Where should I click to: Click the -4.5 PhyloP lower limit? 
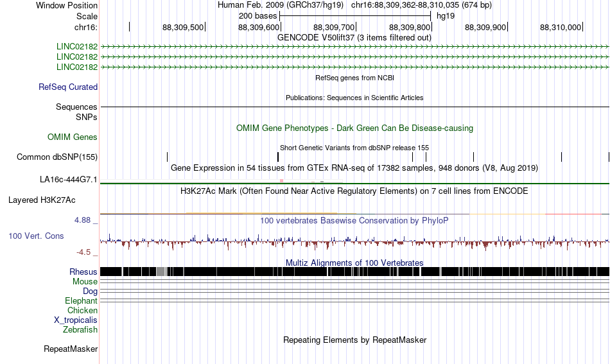83,252
